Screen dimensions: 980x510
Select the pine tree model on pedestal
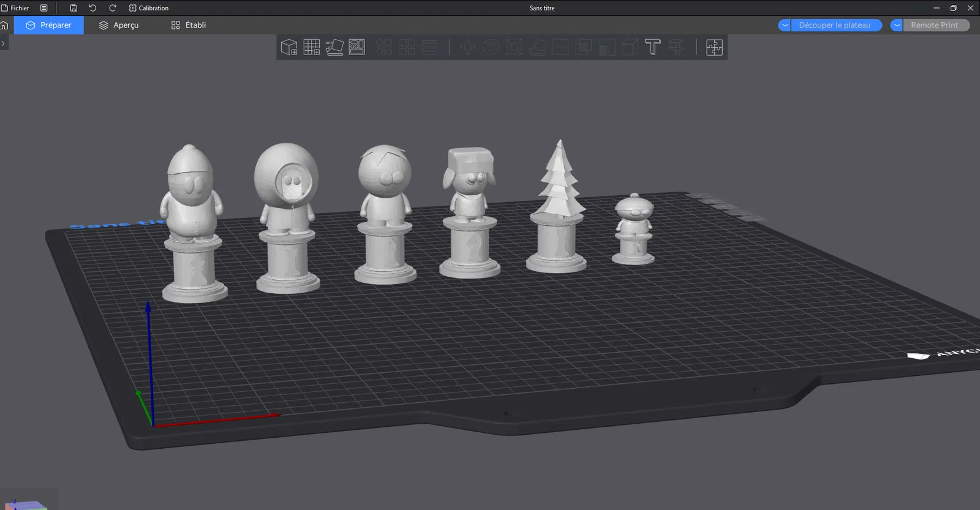(x=557, y=205)
